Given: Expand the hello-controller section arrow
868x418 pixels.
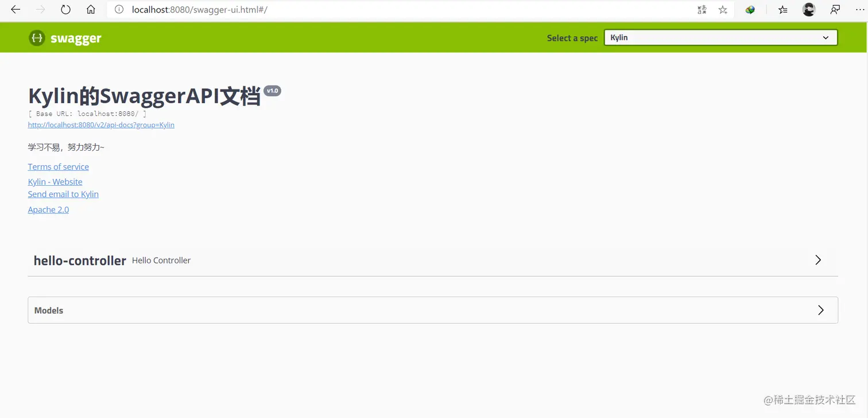Looking at the screenshot, I should (x=818, y=260).
